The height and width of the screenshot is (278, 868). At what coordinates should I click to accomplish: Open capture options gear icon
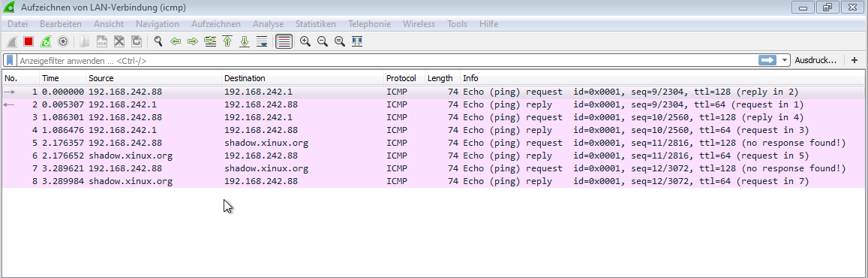63,41
